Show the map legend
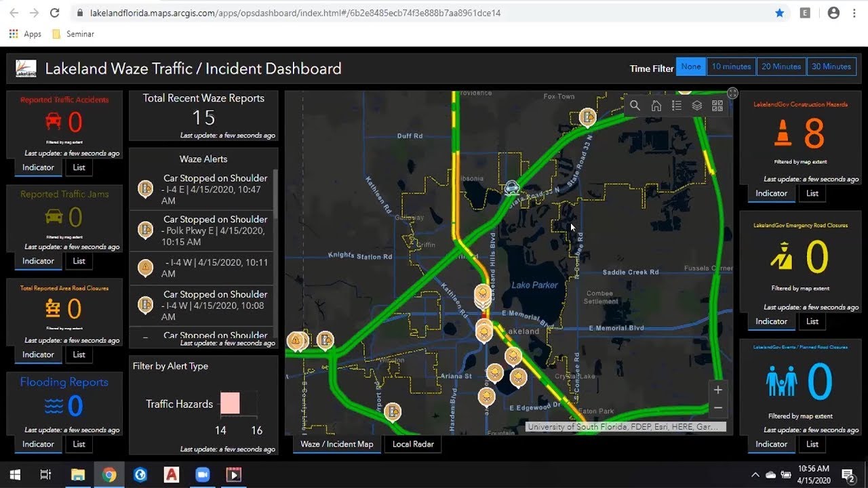868x488 pixels. pos(676,106)
